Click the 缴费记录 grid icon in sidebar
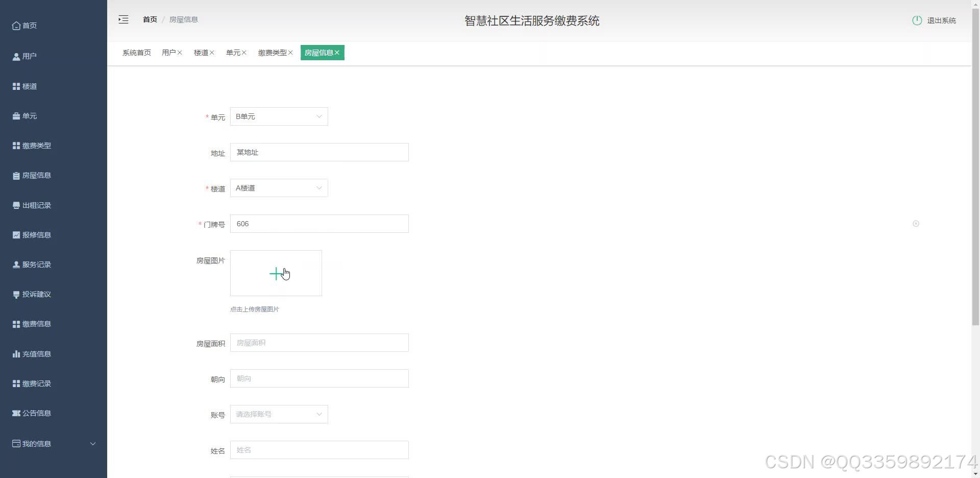Image resolution: width=980 pixels, height=478 pixels. [x=16, y=384]
